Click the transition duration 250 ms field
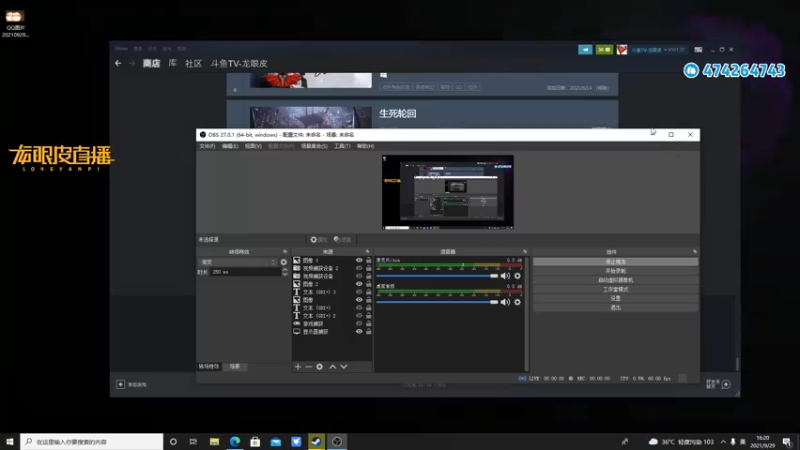 coord(245,272)
